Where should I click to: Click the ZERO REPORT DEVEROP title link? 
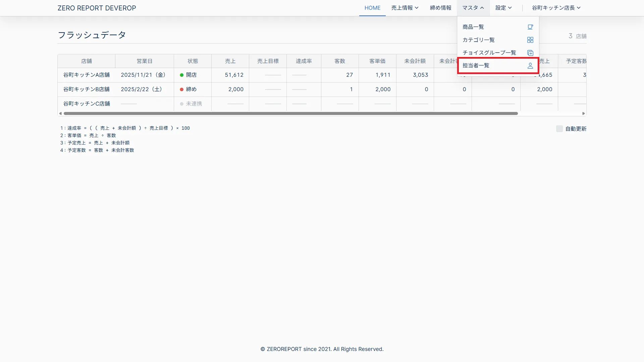tap(97, 8)
